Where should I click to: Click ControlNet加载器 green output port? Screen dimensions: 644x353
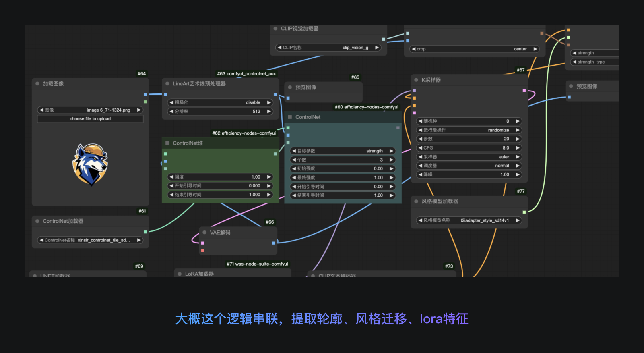pos(145,232)
